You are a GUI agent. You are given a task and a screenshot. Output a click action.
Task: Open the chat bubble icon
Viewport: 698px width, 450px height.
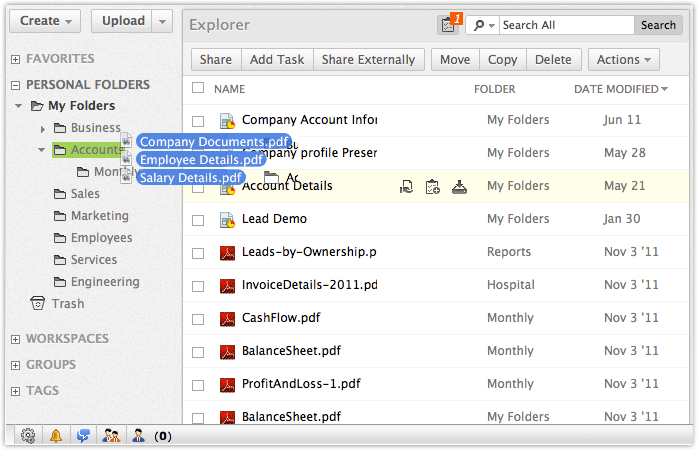point(84,435)
